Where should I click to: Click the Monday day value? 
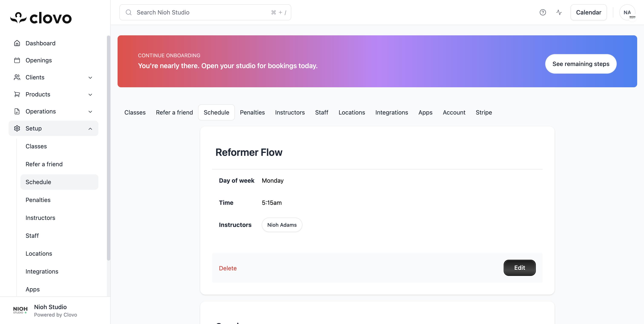273,181
